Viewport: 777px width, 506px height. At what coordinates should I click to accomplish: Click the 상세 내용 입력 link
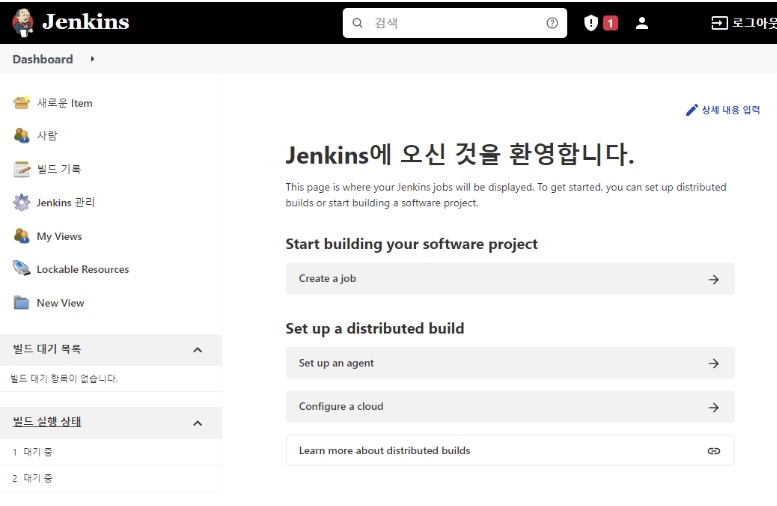(731, 110)
